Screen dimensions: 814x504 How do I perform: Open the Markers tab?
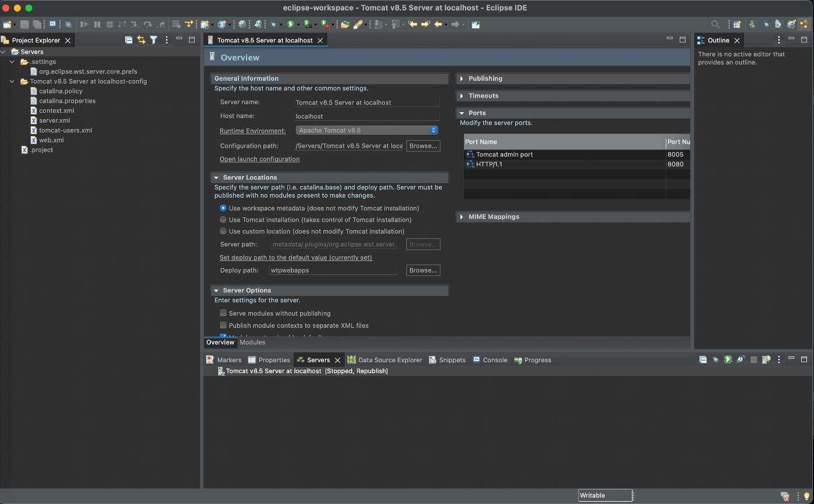click(224, 360)
